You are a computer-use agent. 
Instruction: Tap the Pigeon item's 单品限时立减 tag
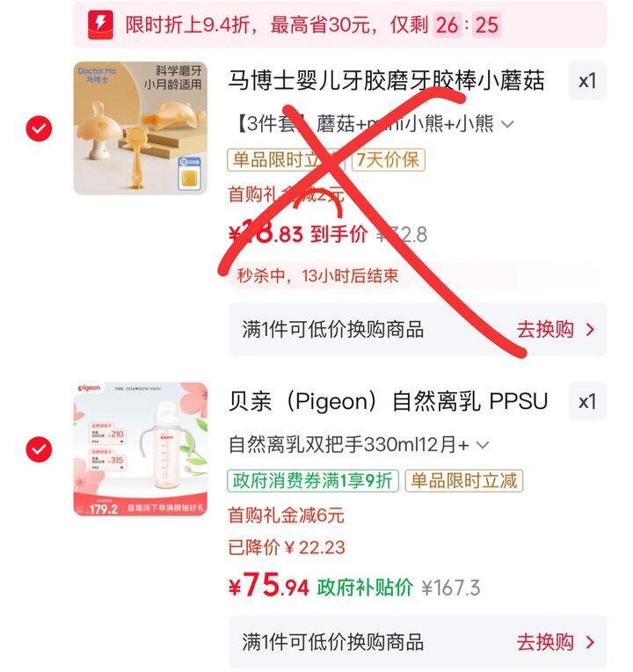click(x=464, y=480)
